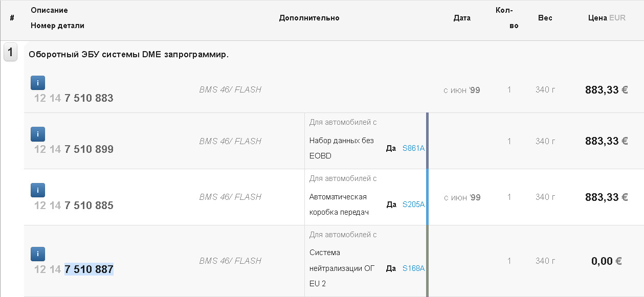644x297 pixels.
Task: Select part number 12 14 7 510 899
Action: pyautogui.click(x=74, y=149)
